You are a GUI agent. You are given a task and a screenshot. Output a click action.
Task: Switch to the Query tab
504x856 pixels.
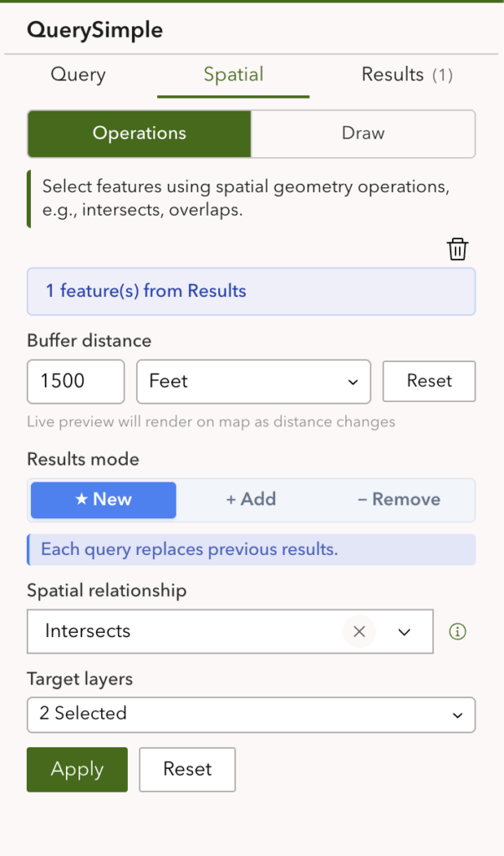79,75
